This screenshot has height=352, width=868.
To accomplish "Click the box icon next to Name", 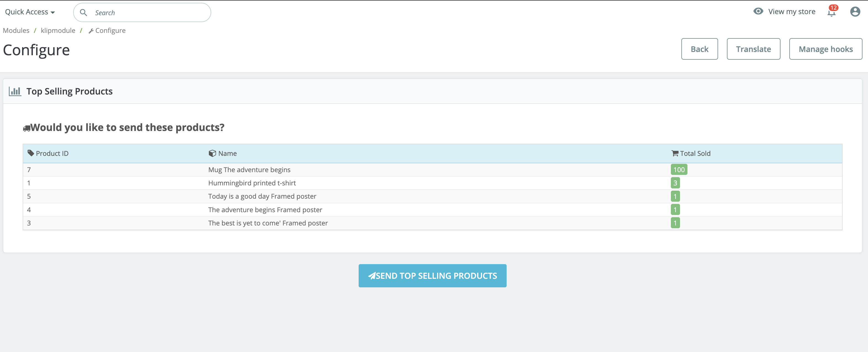I will pos(212,153).
